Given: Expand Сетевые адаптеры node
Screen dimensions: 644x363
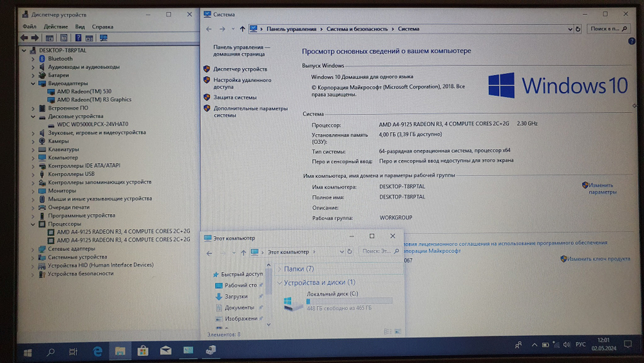Looking at the screenshot, I should click(x=33, y=249).
